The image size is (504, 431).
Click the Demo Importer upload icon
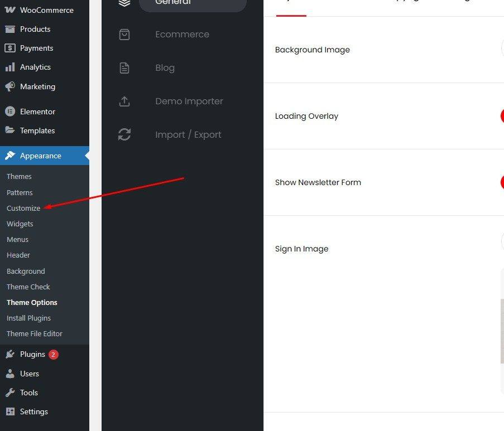(124, 101)
